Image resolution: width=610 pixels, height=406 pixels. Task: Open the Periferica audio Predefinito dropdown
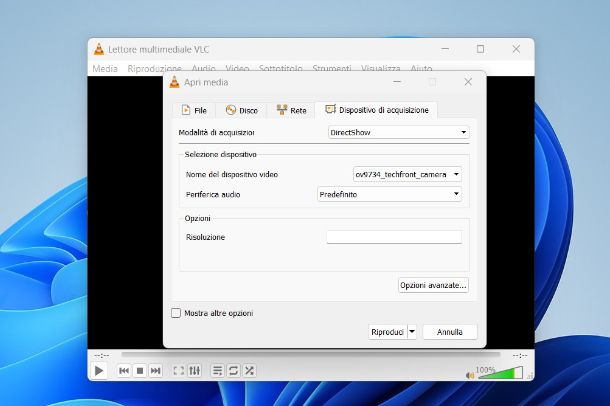[x=389, y=194]
